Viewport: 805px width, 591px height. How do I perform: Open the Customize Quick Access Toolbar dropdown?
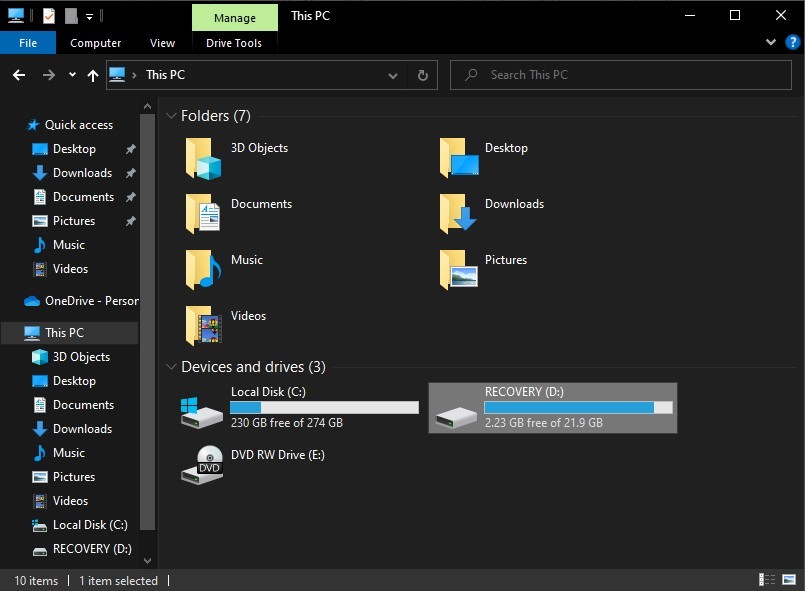tap(89, 17)
